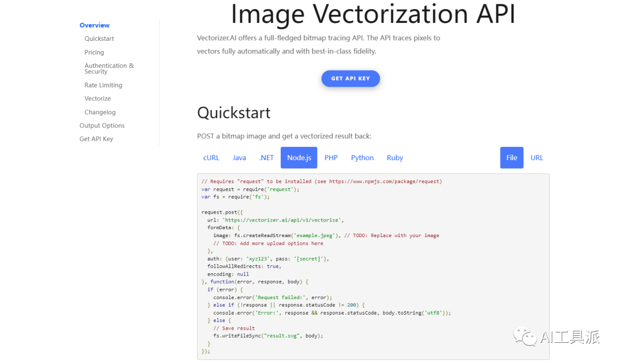Open Authentication & Security section

click(x=109, y=68)
